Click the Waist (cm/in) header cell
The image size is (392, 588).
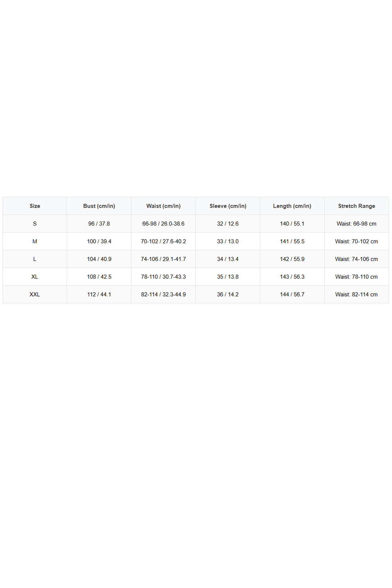[x=164, y=206]
